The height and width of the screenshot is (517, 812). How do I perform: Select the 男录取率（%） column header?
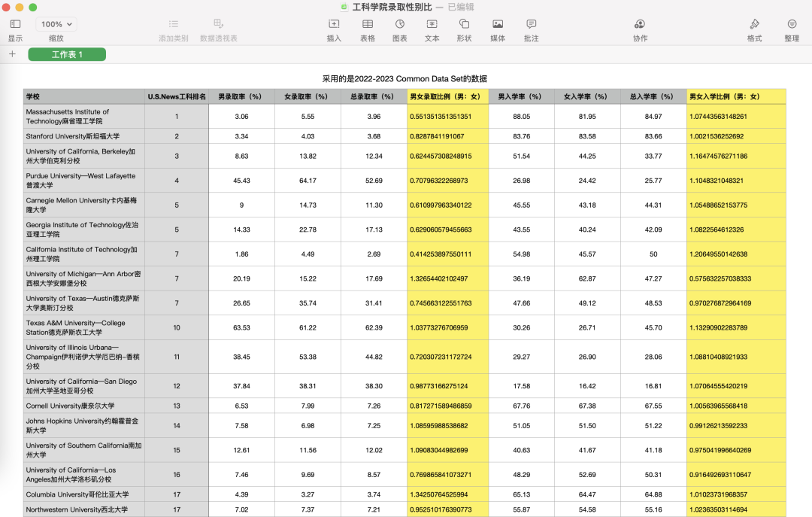coord(241,96)
